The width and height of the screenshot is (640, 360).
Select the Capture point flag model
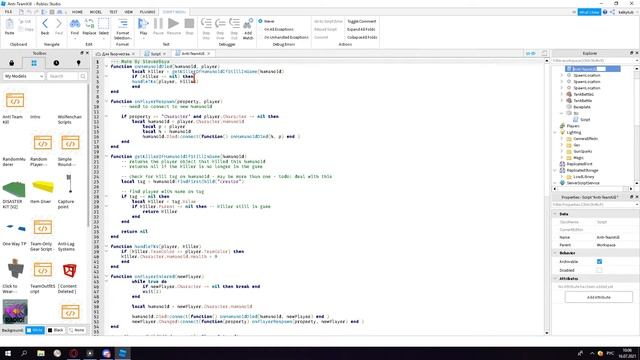[x=70, y=184]
